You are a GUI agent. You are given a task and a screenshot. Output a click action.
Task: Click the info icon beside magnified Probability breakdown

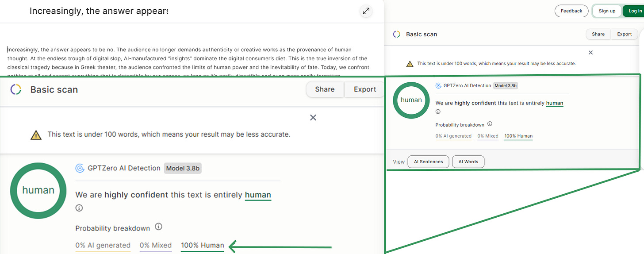click(x=159, y=227)
